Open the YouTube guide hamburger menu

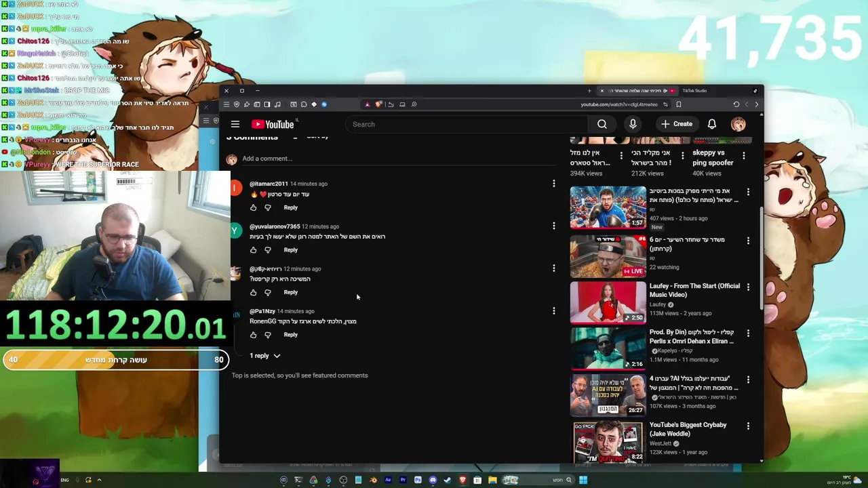point(235,124)
